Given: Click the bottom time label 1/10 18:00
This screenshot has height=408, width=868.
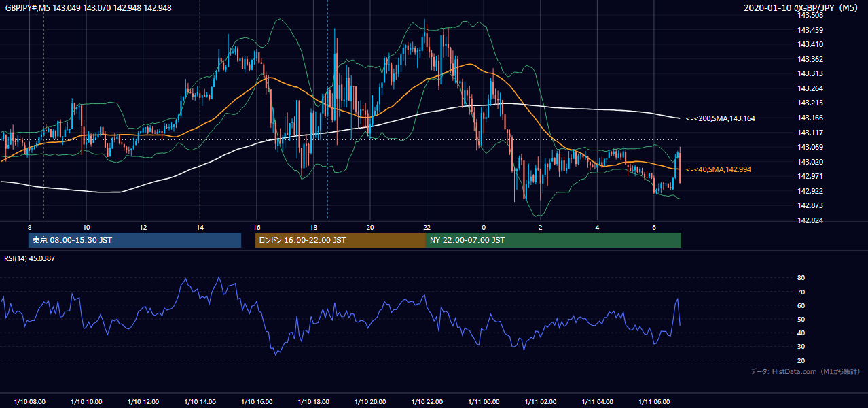Looking at the screenshot, I should (x=313, y=402).
